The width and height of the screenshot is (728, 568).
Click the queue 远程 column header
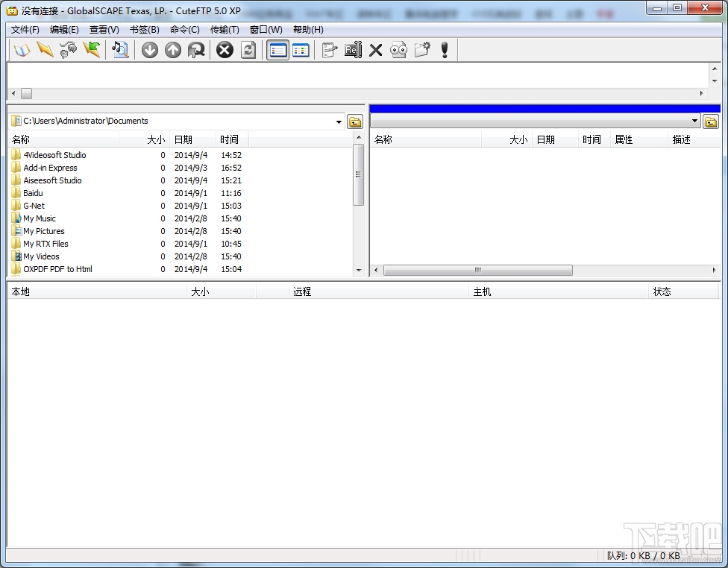click(379, 291)
